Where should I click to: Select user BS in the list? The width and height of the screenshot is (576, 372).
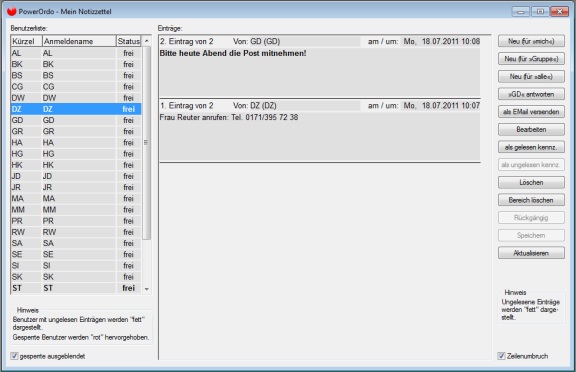(x=76, y=75)
